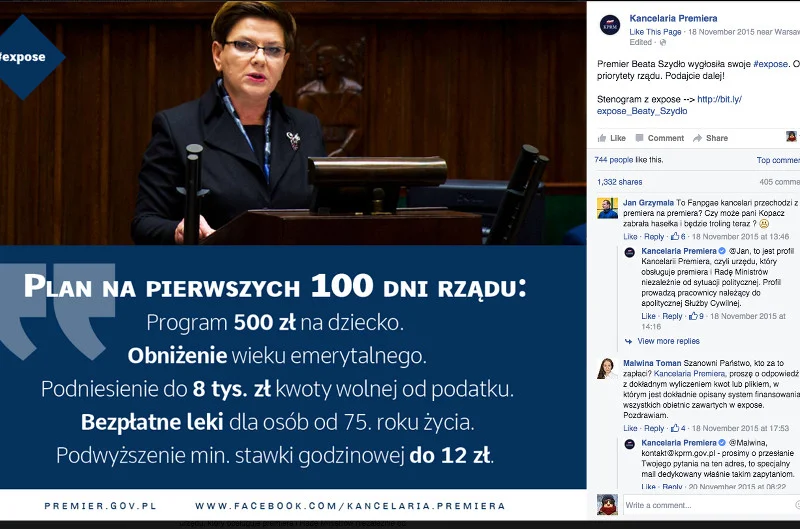Click the Share button under the post
Screen dimensions: 800x529
710,138
